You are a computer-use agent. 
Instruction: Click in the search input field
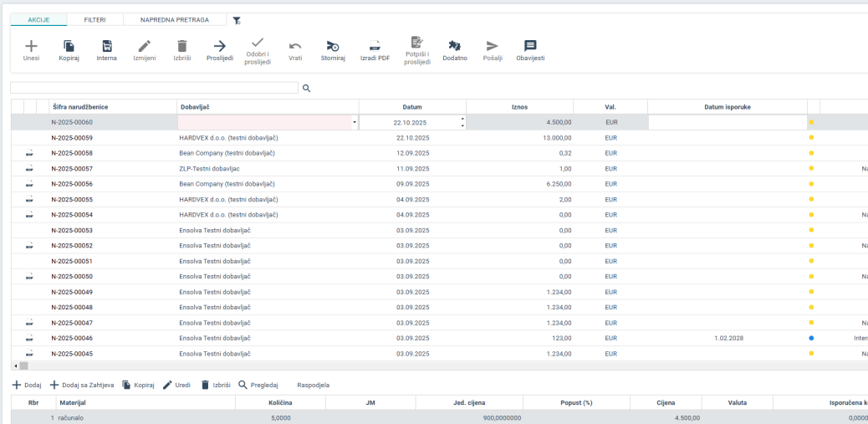pos(154,88)
